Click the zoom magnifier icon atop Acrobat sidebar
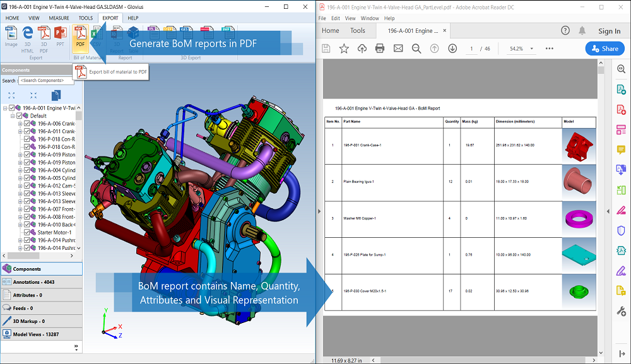The width and height of the screenshot is (631, 364). coord(621,69)
